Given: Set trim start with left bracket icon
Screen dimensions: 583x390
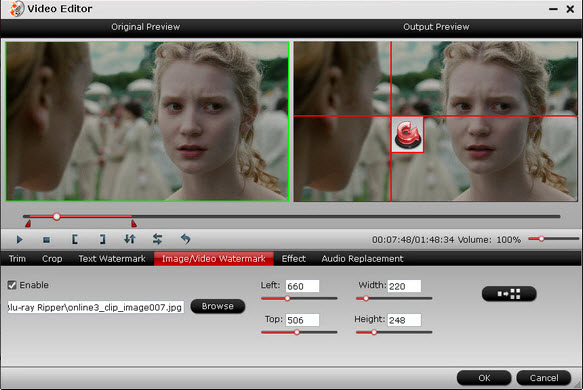Looking at the screenshot, I should [x=75, y=239].
